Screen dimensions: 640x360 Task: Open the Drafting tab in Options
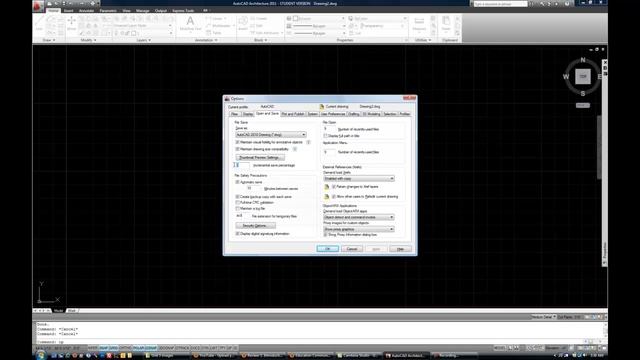click(353, 114)
